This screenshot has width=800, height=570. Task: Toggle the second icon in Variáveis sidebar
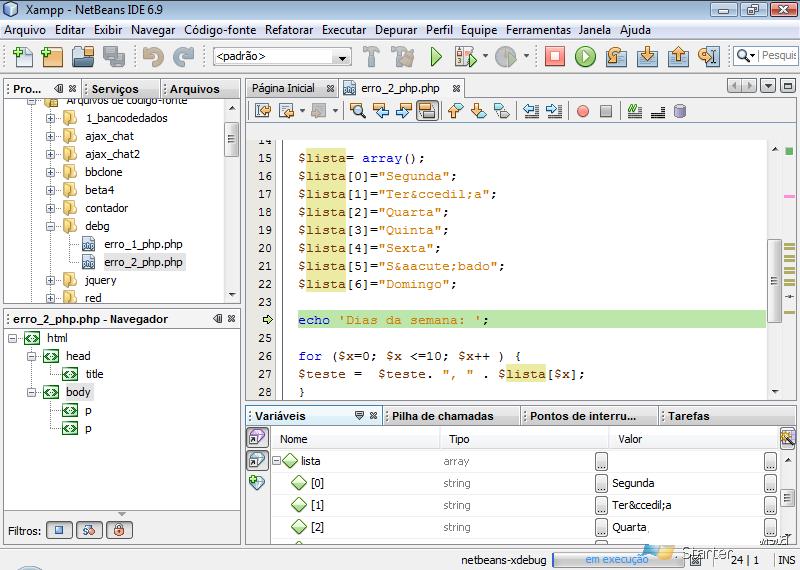[257, 460]
